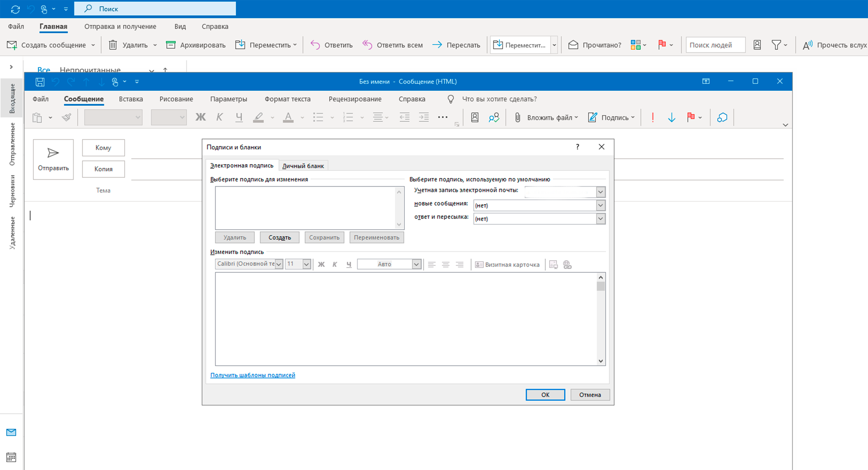Click the OK button
This screenshot has width=868, height=470.
[545, 395]
